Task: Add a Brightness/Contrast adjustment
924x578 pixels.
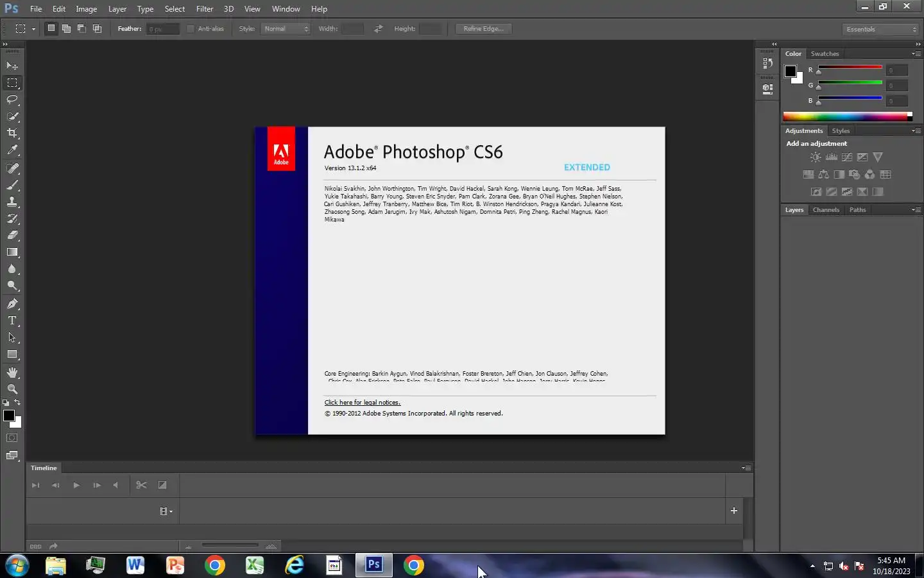Action: 816,157
